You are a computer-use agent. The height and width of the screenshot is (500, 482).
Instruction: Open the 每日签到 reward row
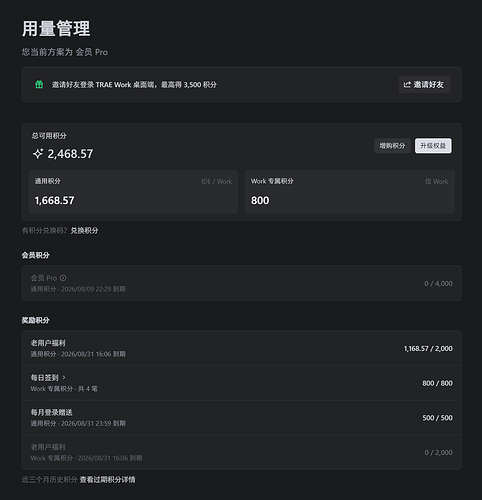coord(242,383)
